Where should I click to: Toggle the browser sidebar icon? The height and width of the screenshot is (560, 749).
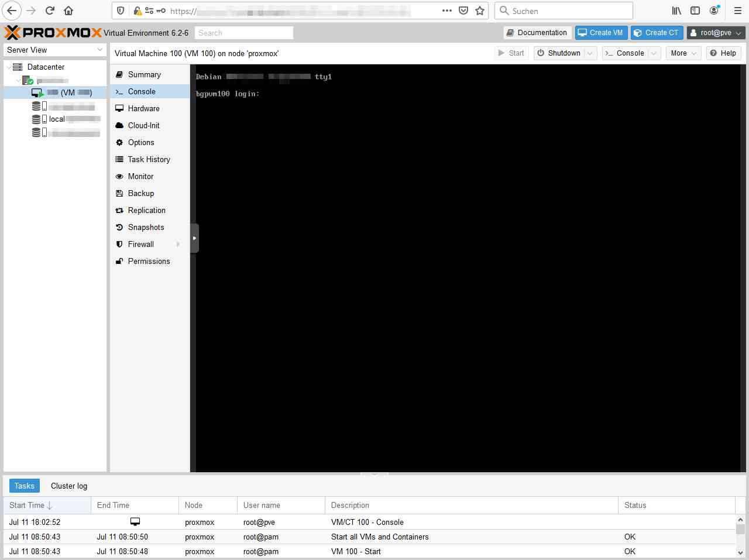695,11
